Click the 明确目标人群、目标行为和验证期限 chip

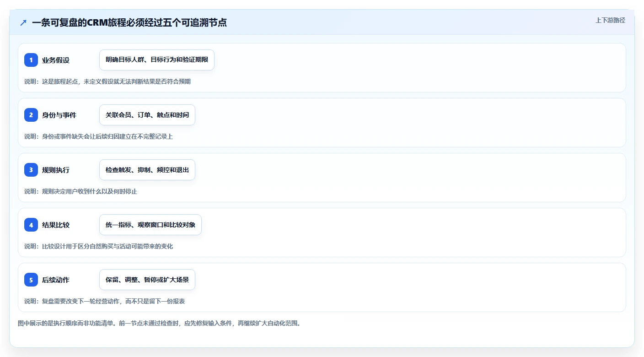pyautogui.click(x=157, y=60)
